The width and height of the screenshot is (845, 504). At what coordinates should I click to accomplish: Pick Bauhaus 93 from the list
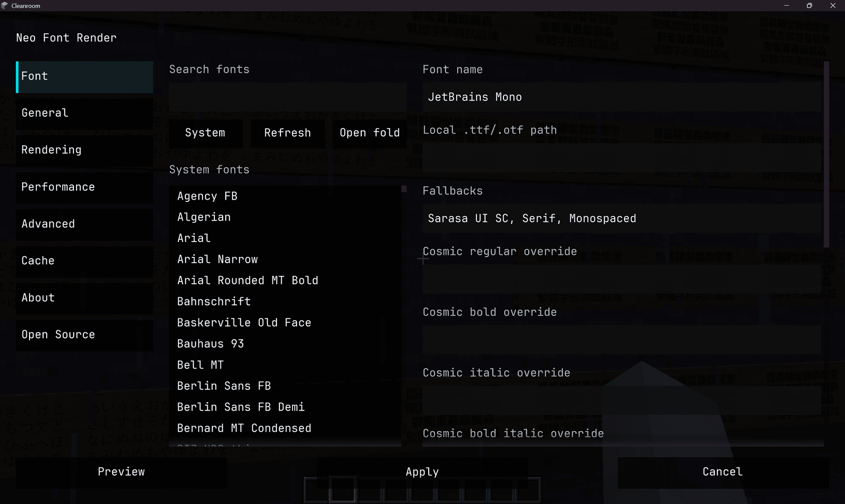(x=285, y=344)
